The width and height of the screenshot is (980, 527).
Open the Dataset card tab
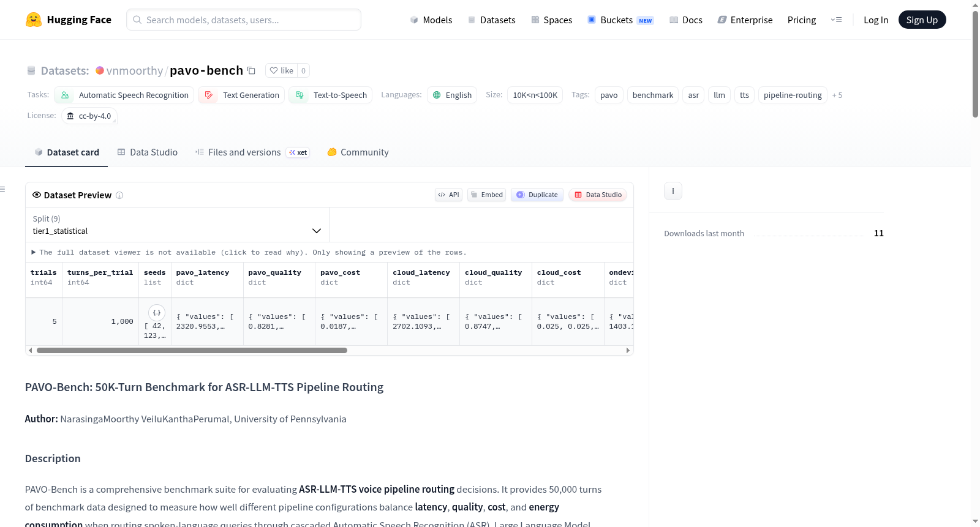click(66, 152)
